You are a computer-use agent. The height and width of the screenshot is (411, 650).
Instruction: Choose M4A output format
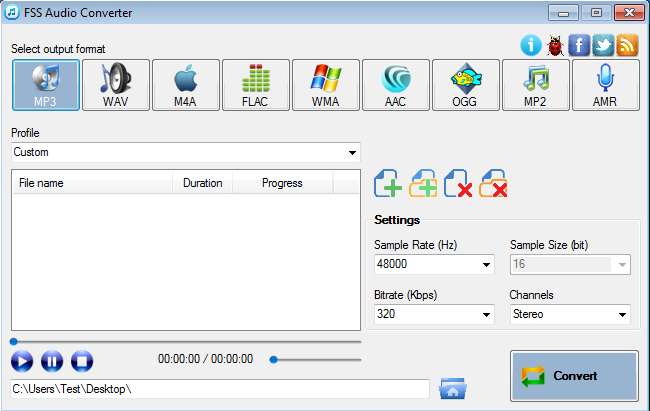186,85
